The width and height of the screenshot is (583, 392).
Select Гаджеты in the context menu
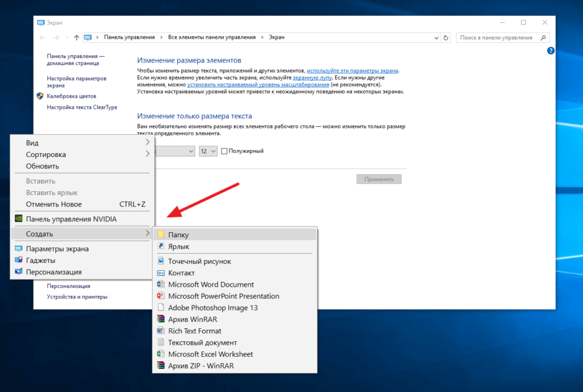coord(82,260)
